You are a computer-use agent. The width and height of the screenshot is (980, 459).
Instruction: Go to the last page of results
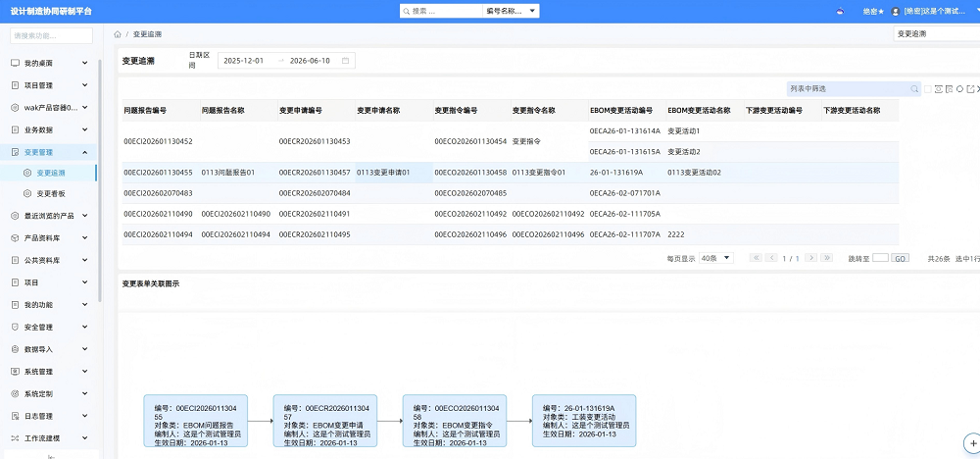(x=827, y=258)
